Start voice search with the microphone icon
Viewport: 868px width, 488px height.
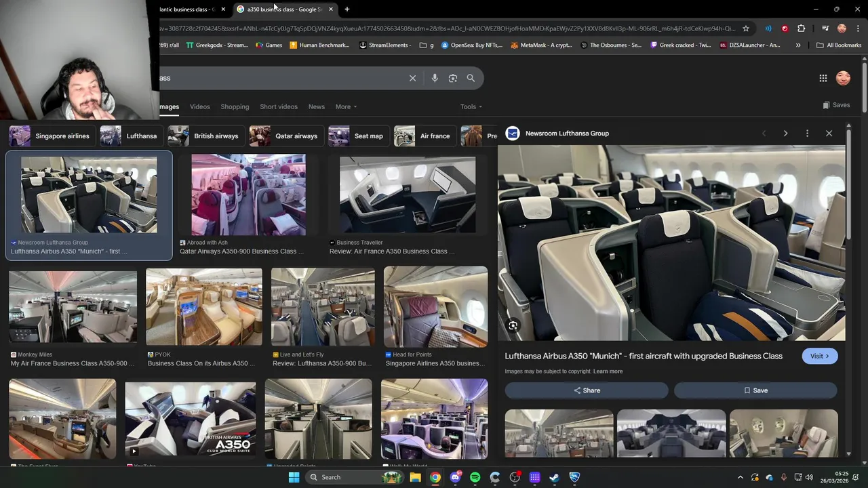pos(435,78)
